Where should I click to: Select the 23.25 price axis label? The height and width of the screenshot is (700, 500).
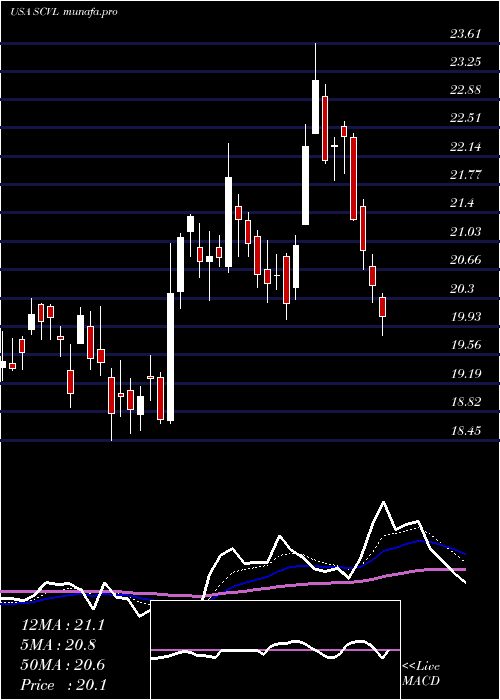466,62
